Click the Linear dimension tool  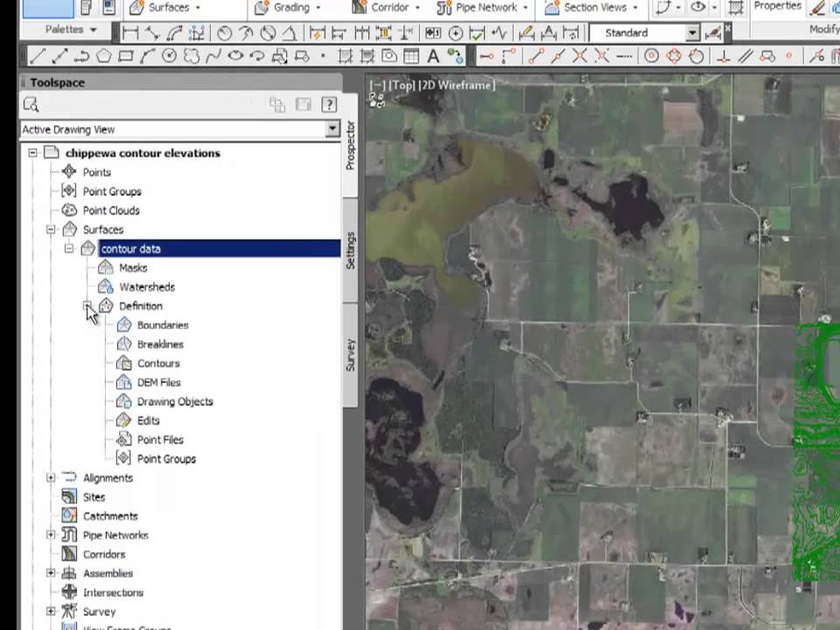point(130,33)
